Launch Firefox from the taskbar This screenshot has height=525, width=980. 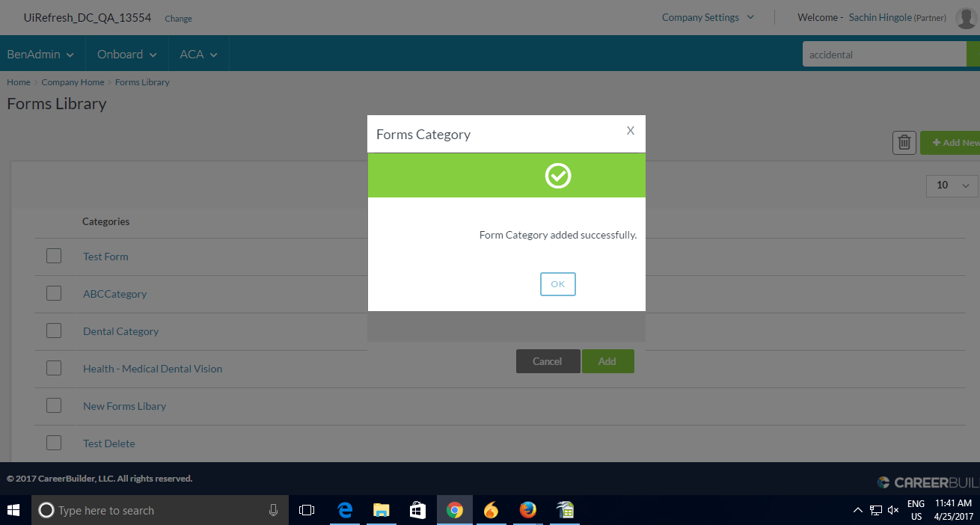tap(527, 511)
